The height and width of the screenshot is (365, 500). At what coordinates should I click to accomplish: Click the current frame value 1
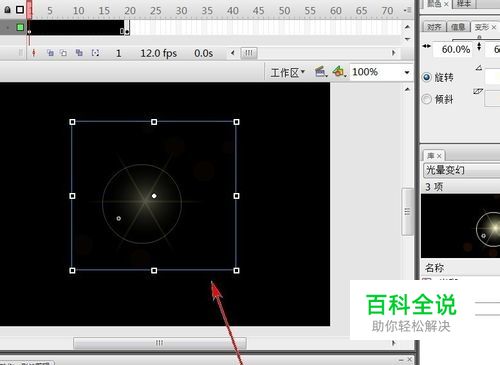pyautogui.click(x=119, y=53)
